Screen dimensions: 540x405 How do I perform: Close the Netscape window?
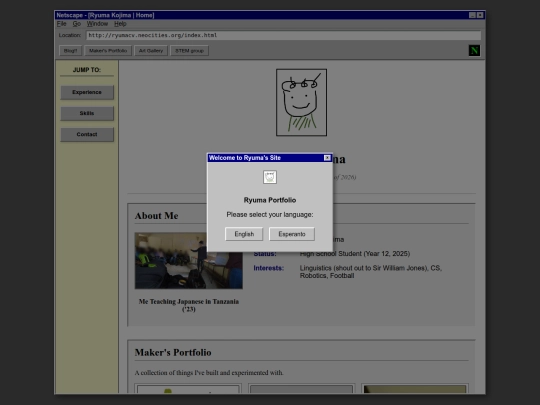(x=480, y=15)
